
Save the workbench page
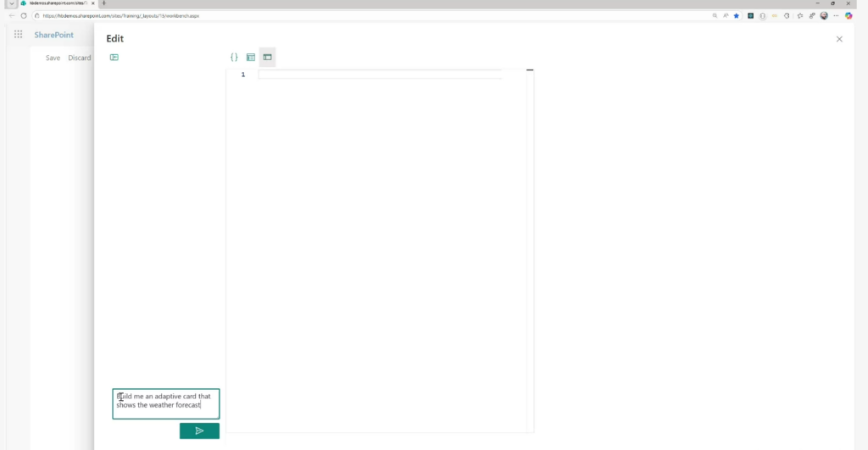(x=53, y=58)
